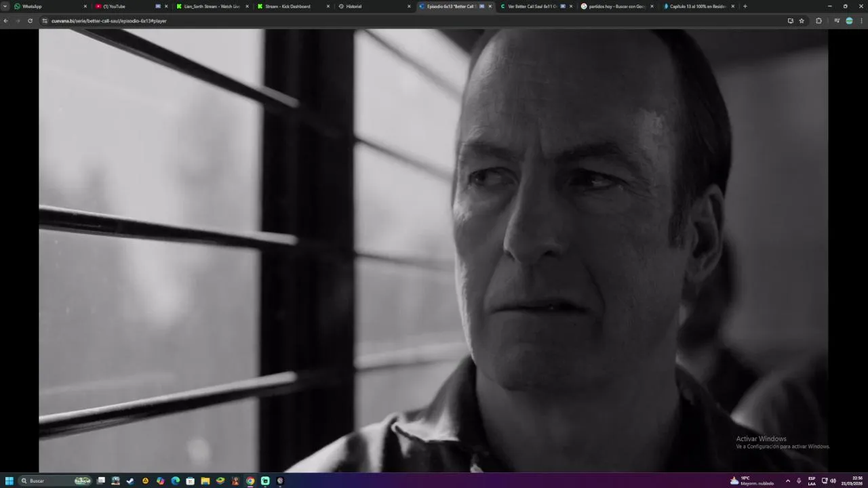Close the Historial tab

point(409,6)
